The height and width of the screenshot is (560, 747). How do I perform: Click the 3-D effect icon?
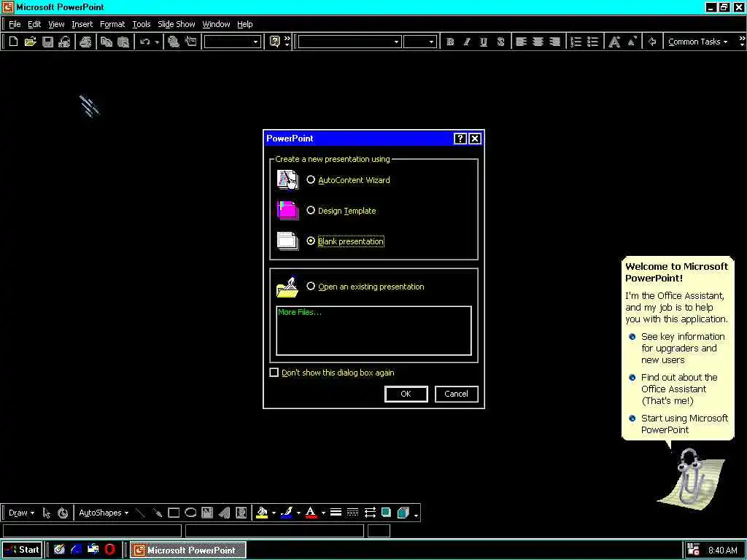403,513
